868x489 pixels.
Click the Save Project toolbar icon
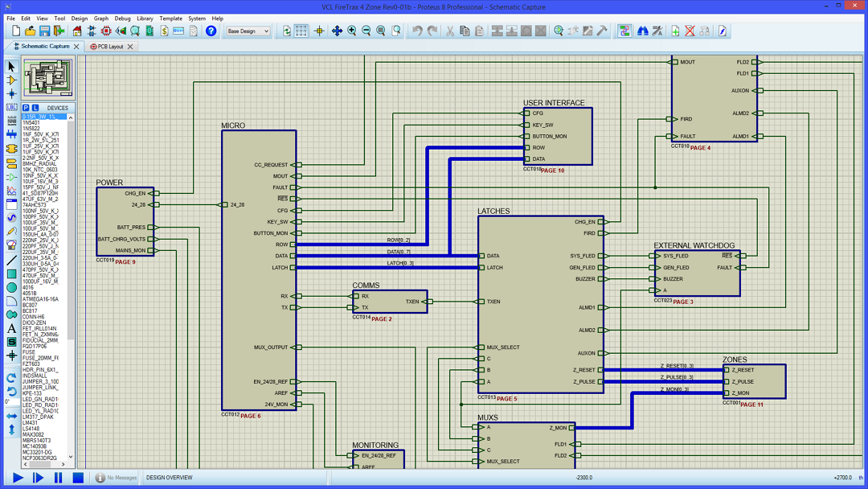pyautogui.click(x=44, y=31)
